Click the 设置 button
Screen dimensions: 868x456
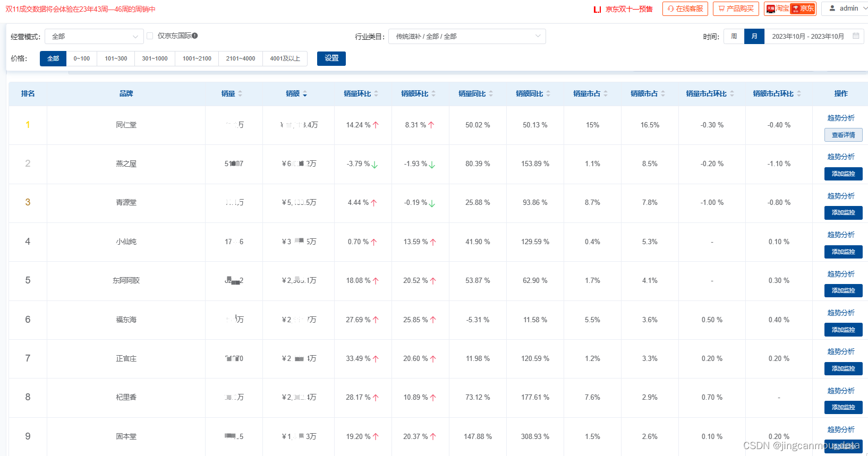tap(331, 58)
